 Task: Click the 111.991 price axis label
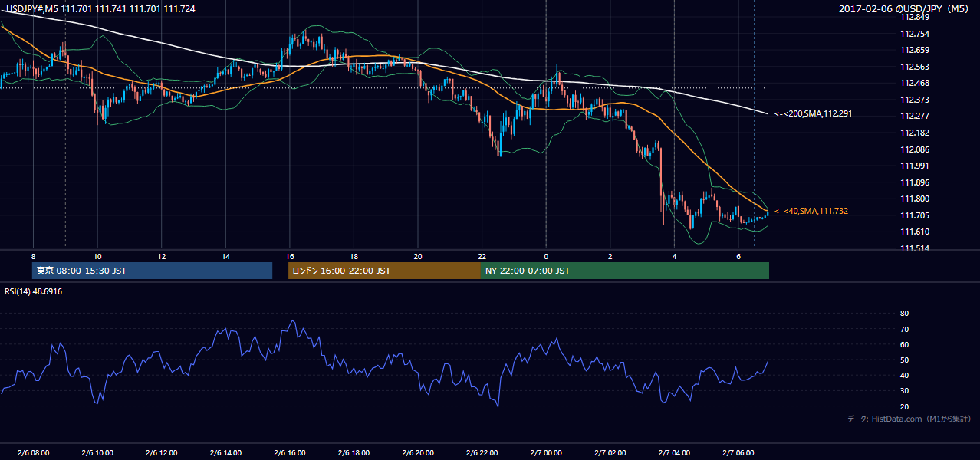point(913,166)
